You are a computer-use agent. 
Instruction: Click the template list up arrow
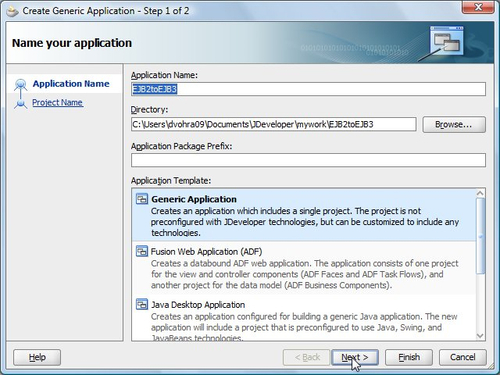(x=480, y=193)
